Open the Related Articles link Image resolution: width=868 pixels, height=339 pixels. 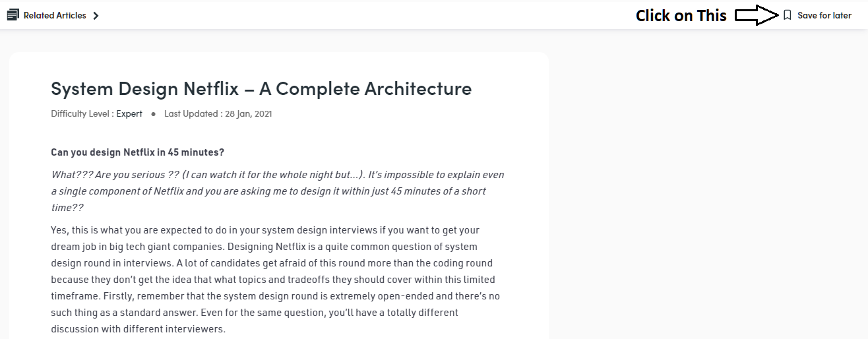[55, 15]
